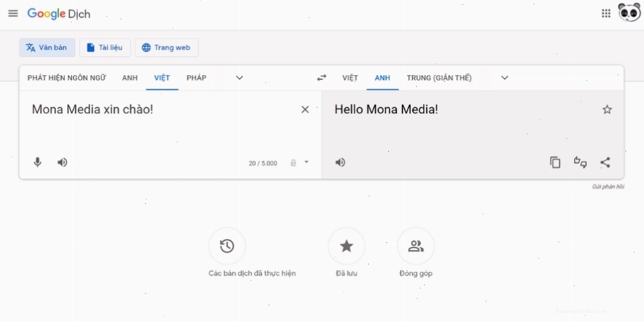Toggle the input keyboard tool

293,163
